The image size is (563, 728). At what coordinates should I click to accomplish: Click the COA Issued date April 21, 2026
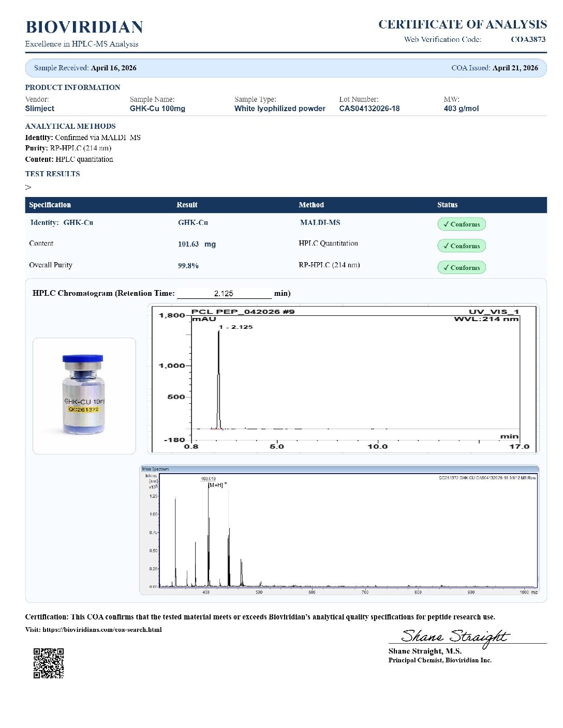[x=515, y=68]
